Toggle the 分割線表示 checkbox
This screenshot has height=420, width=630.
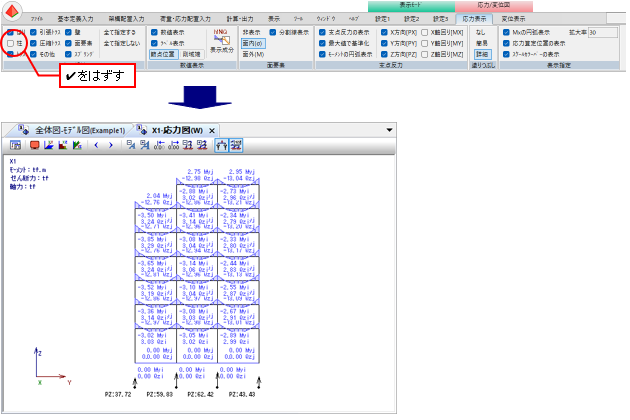click(x=273, y=32)
